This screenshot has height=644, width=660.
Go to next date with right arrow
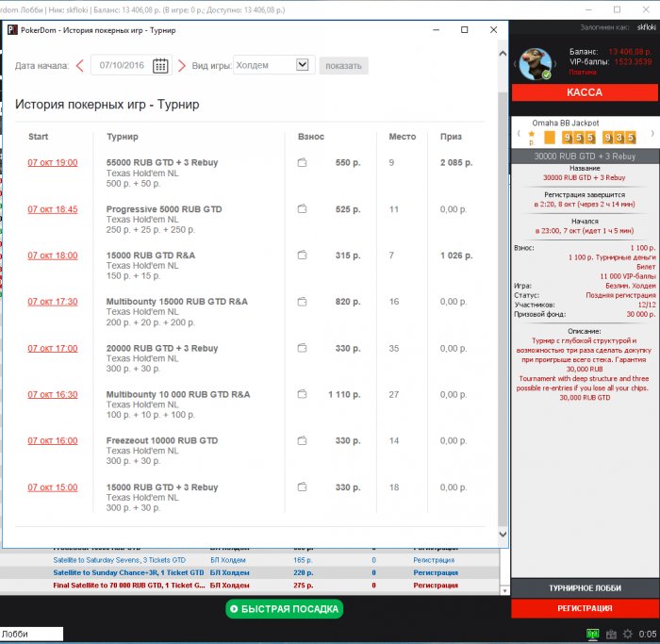(x=181, y=66)
